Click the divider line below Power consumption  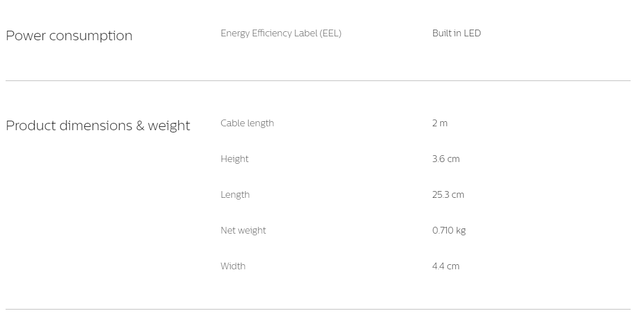[318, 80]
